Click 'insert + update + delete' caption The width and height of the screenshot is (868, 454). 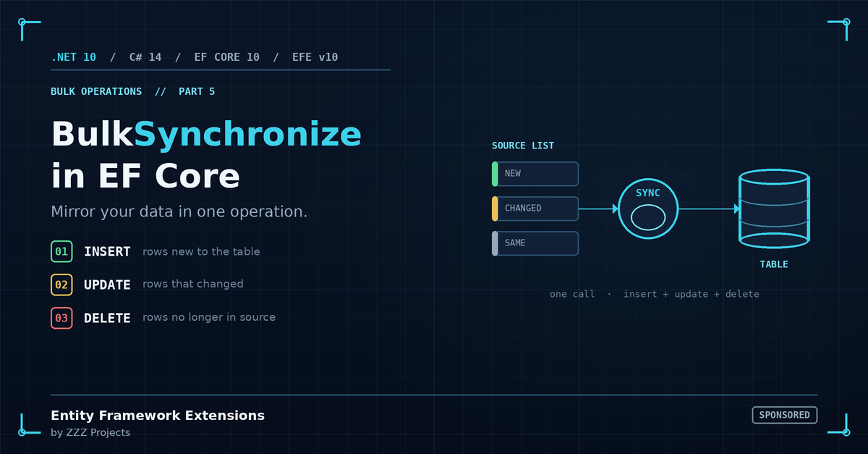coord(692,294)
